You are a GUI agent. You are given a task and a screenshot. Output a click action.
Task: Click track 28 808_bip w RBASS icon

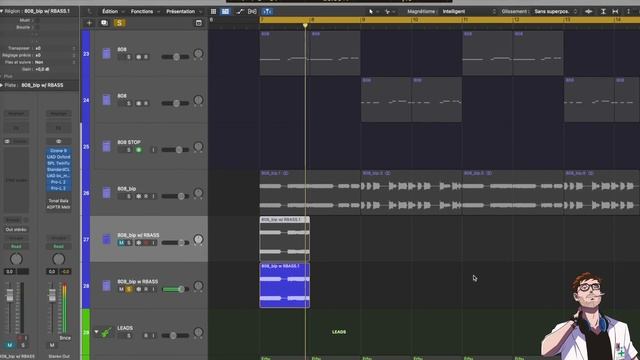coord(106,286)
